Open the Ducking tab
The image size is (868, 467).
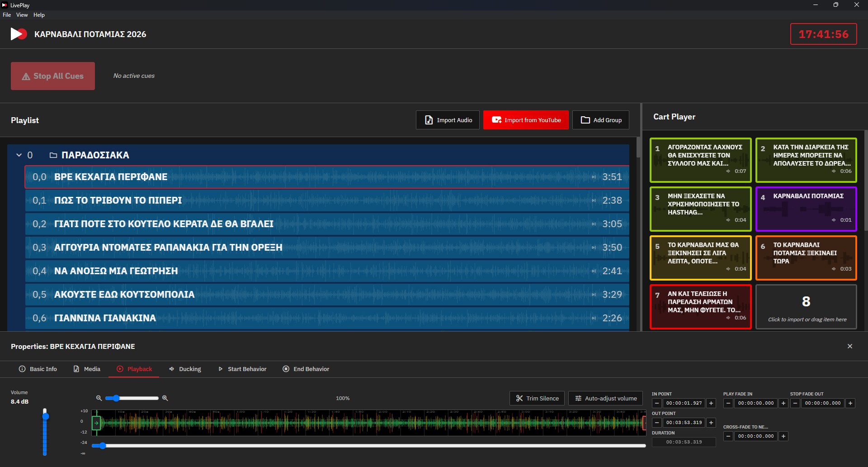point(185,369)
